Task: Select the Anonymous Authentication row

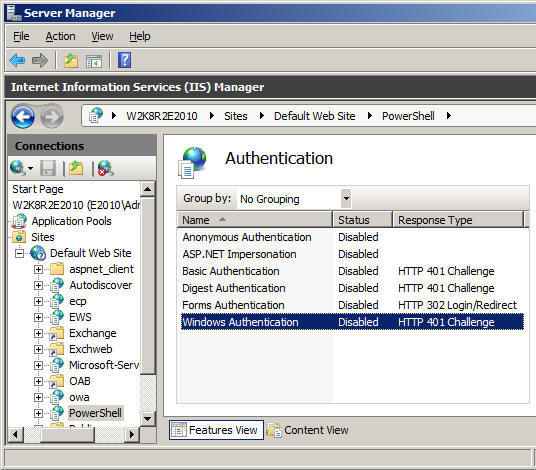Action: point(352,237)
